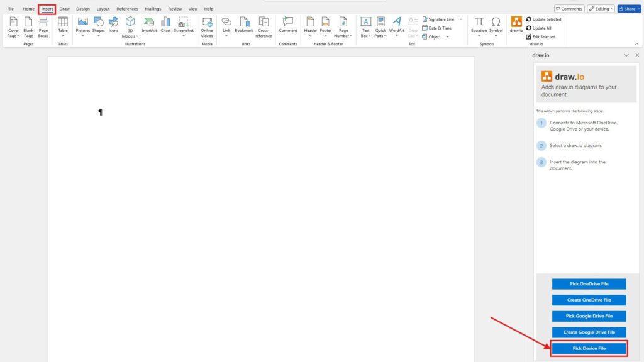Insert an Online Video
The width and height of the screenshot is (644, 362).
click(207, 25)
